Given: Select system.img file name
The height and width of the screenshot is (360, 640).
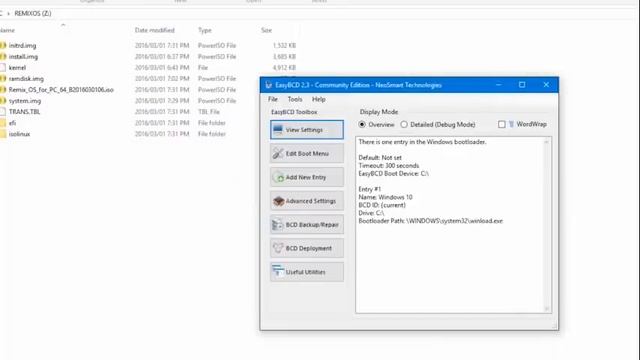Looking at the screenshot, I should (25, 100).
